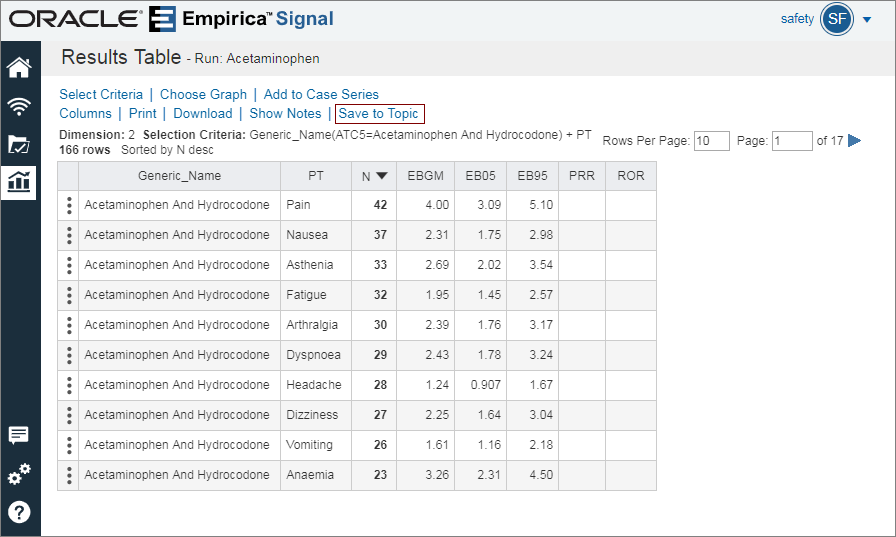The width and height of the screenshot is (896, 537).
Task: Open row menu for Dyspnoea row
Action: pos(69,355)
